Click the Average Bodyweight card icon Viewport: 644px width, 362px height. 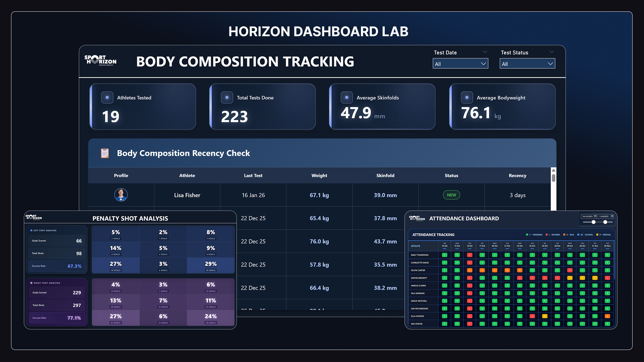[467, 98]
